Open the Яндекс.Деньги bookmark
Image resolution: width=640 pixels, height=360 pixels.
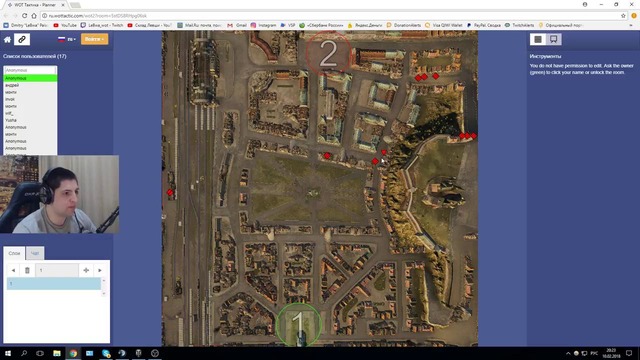[x=364, y=25]
